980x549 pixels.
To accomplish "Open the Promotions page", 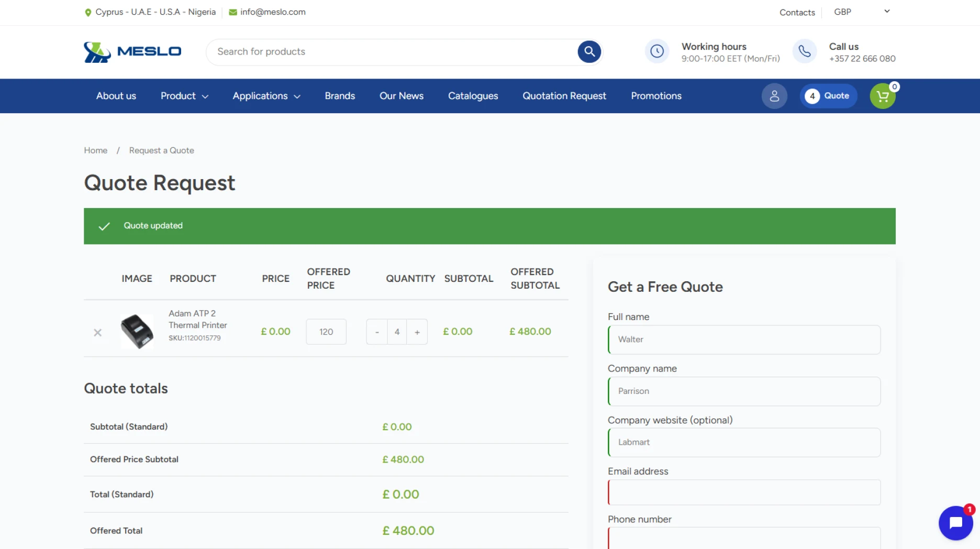I will tap(656, 96).
